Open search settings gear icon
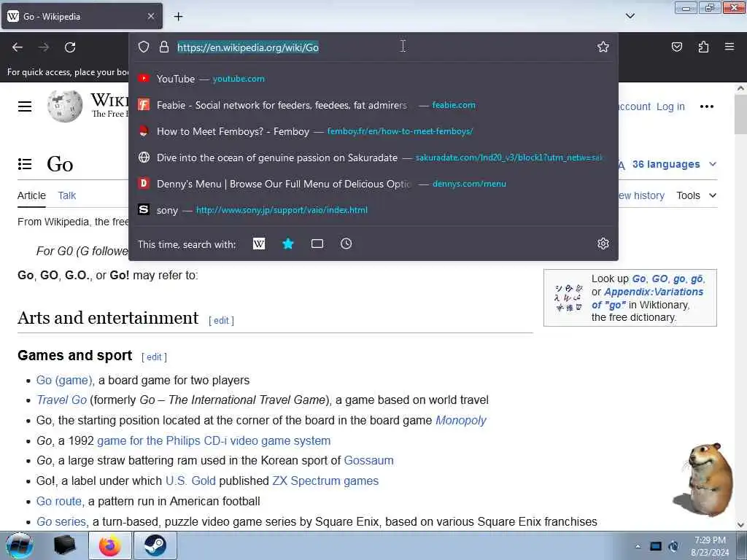Image resolution: width=747 pixels, height=560 pixels. point(603,244)
